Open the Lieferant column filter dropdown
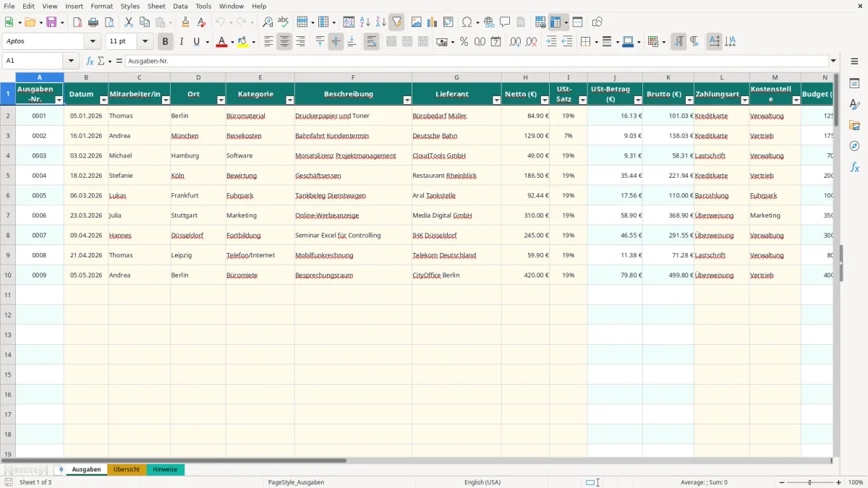This screenshot has height=488, width=868. 497,100
